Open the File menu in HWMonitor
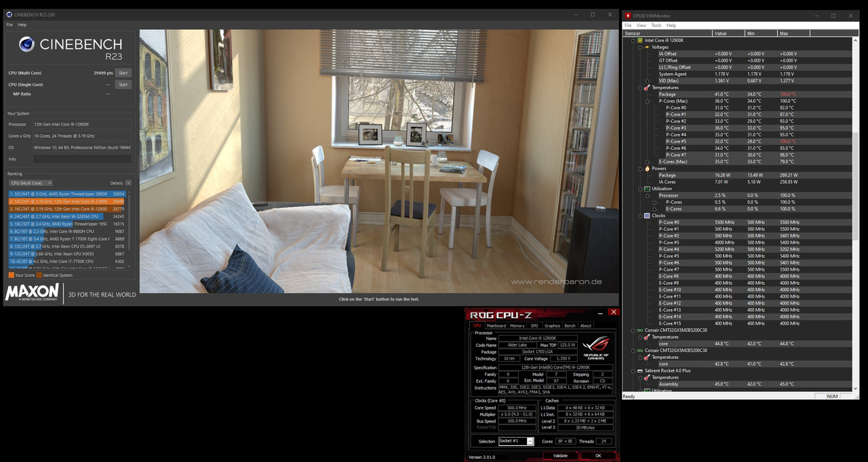 [628, 25]
